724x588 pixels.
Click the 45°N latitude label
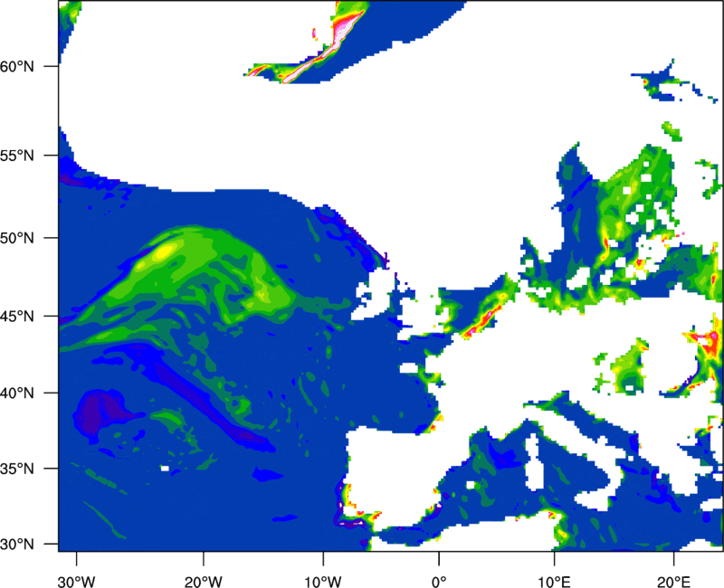pos(17,317)
